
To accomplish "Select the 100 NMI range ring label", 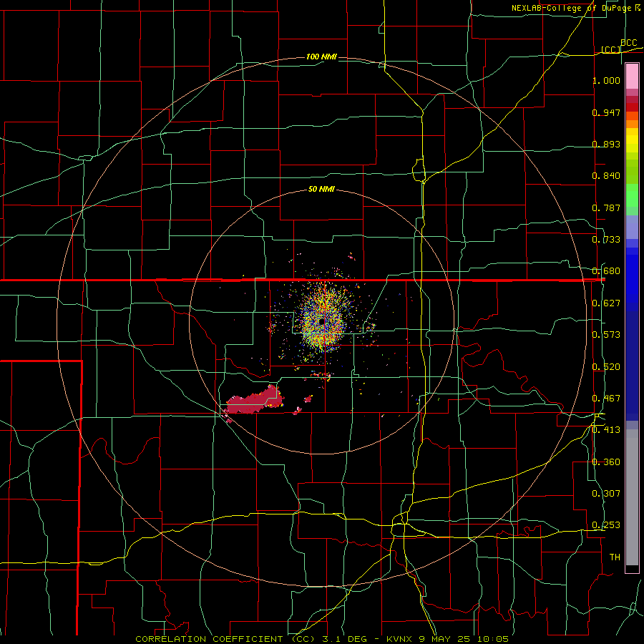I will [321, 57].
